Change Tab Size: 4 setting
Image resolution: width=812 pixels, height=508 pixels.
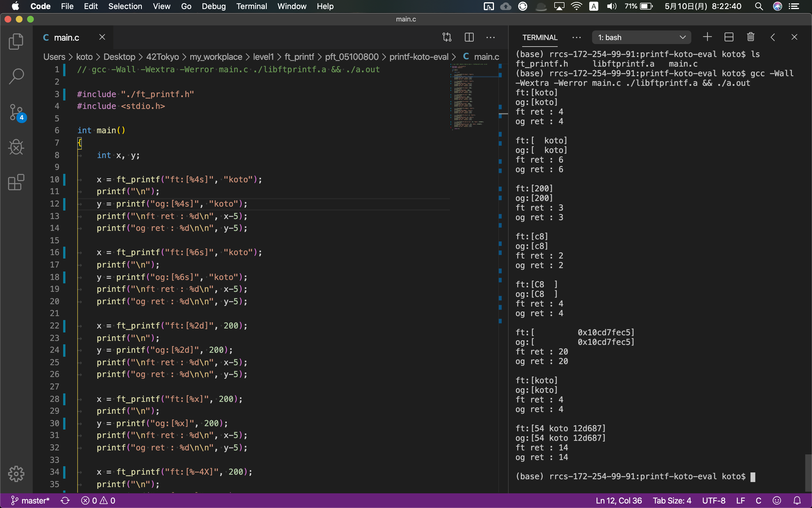tap(672, 501)
